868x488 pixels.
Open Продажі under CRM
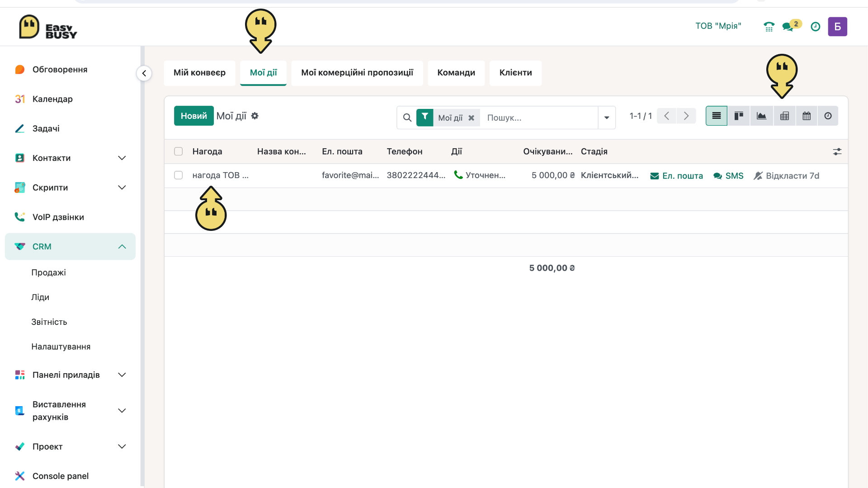point(48,272)
